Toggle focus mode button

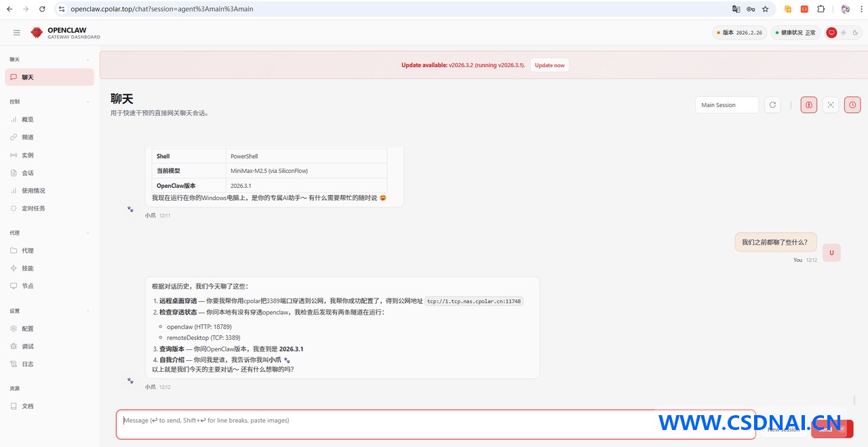click(831, 105)
